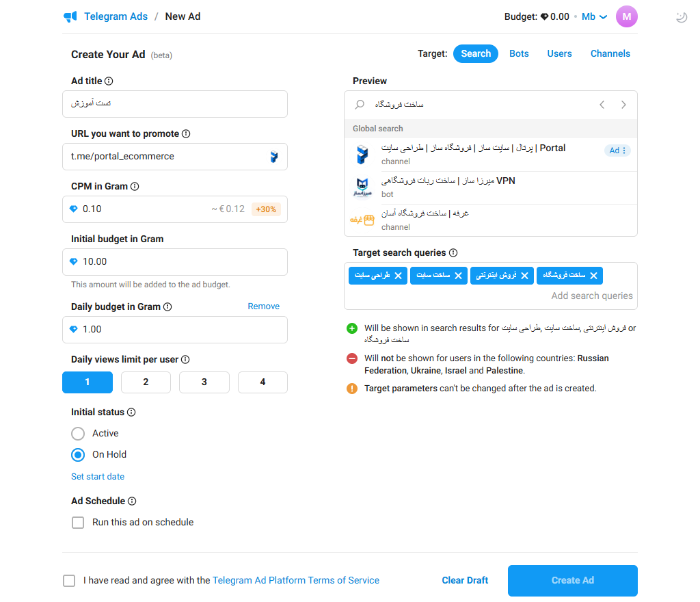
Task: Show info tooltip for Daily budget in Gram
Action: click(x=167, y=306)
